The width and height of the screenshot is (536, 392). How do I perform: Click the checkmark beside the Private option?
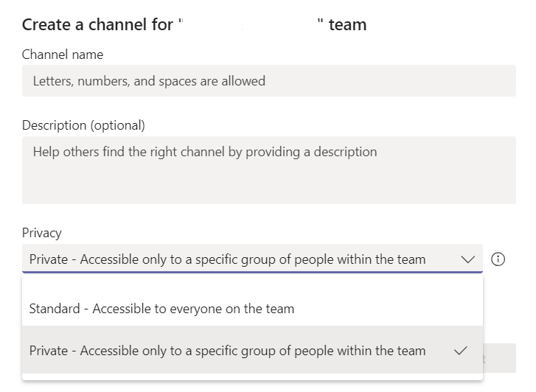point(460,351)
